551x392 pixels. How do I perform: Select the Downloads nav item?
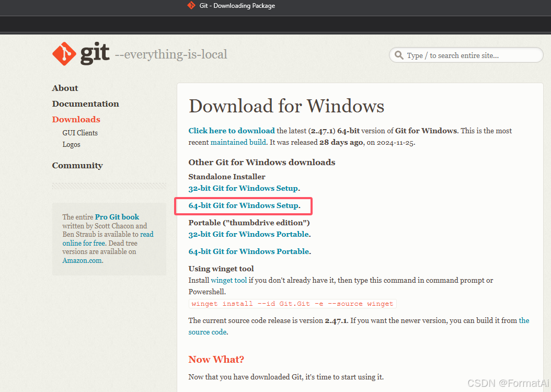tap(76, 119)
